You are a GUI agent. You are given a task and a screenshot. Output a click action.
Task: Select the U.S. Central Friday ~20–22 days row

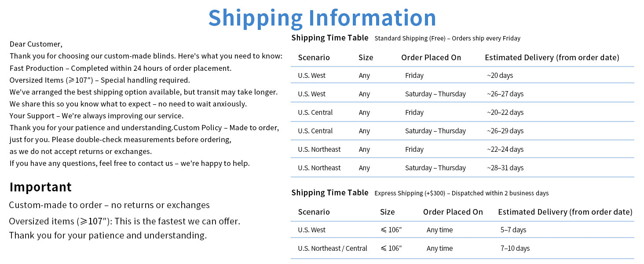pyautogui.click(x=462, y=112)
